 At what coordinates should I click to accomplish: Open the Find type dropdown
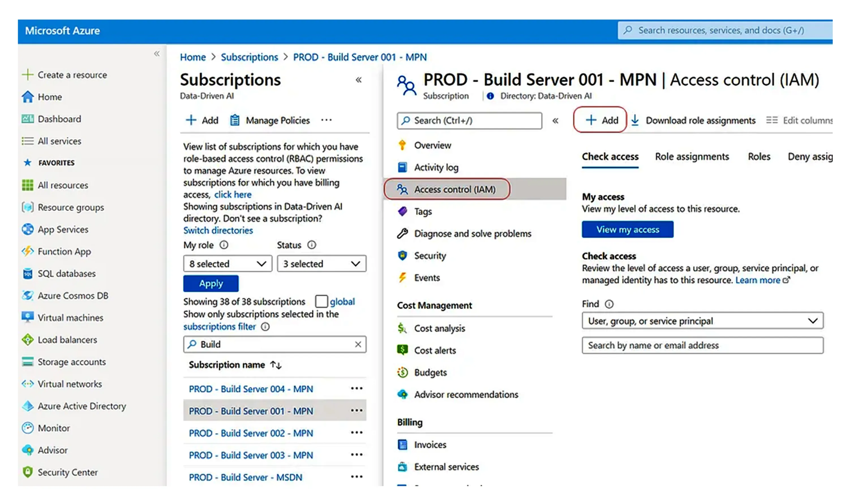[702, 321]
